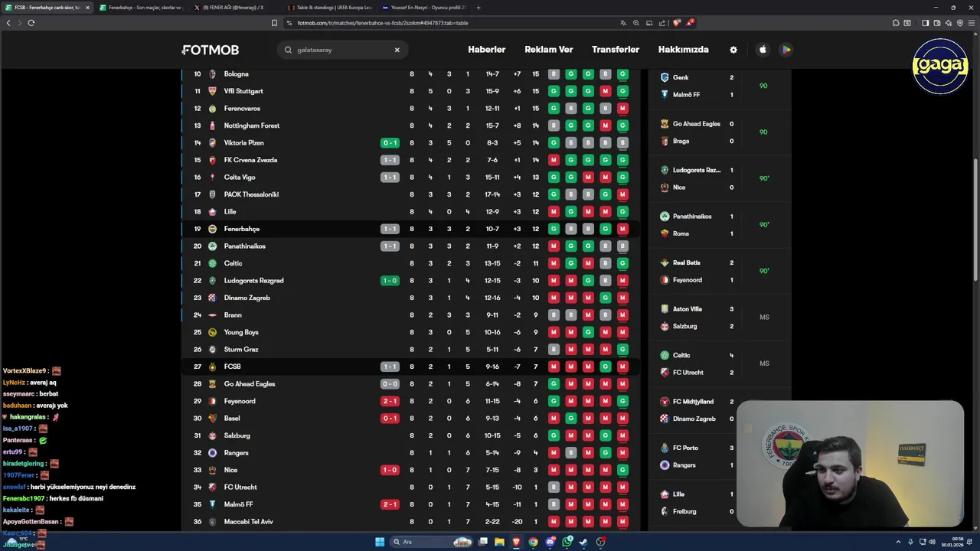This screenshot has height=551, width=980.
Task: Open Discord from taskbar
Action: click(x=550, y=542)
